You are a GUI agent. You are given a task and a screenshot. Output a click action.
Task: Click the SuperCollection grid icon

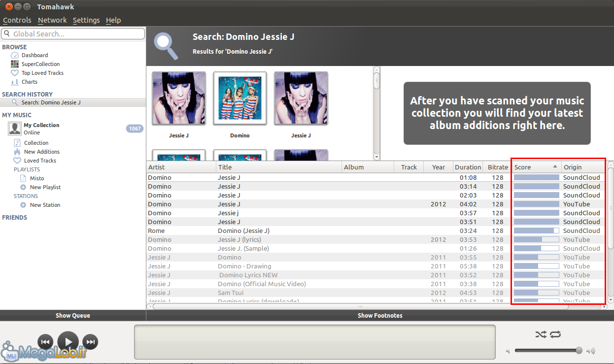pos(15,64)
